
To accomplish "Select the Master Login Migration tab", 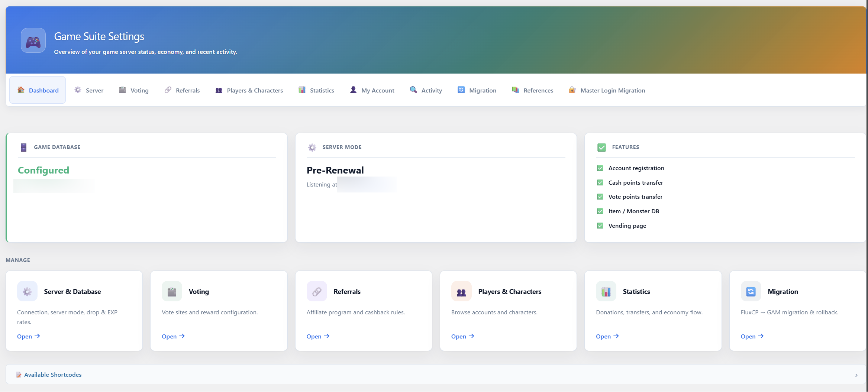I will pos(607,90).
